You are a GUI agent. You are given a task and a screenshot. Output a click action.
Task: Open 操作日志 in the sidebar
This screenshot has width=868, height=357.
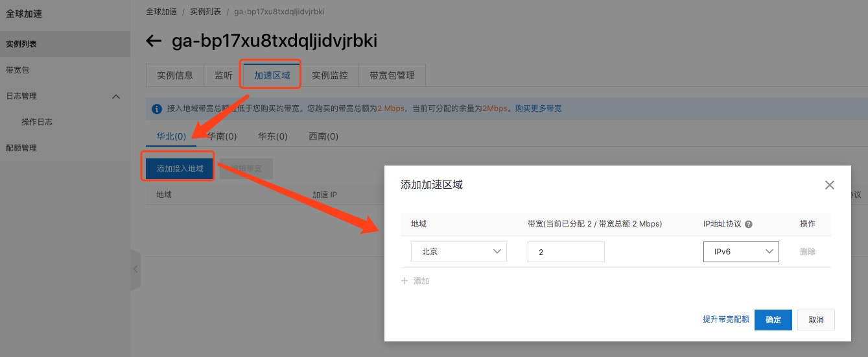(x=37, y=122)
